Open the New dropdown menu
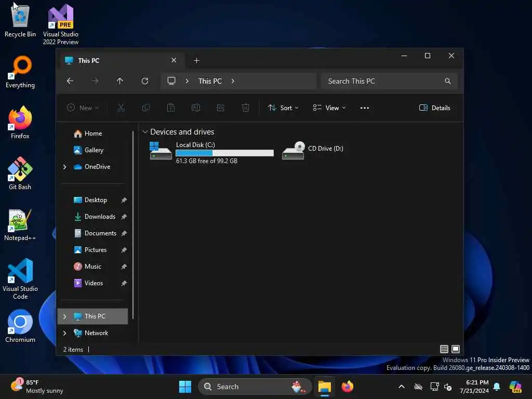The height and width of the screenshot is (399, 532). point(83,108)
